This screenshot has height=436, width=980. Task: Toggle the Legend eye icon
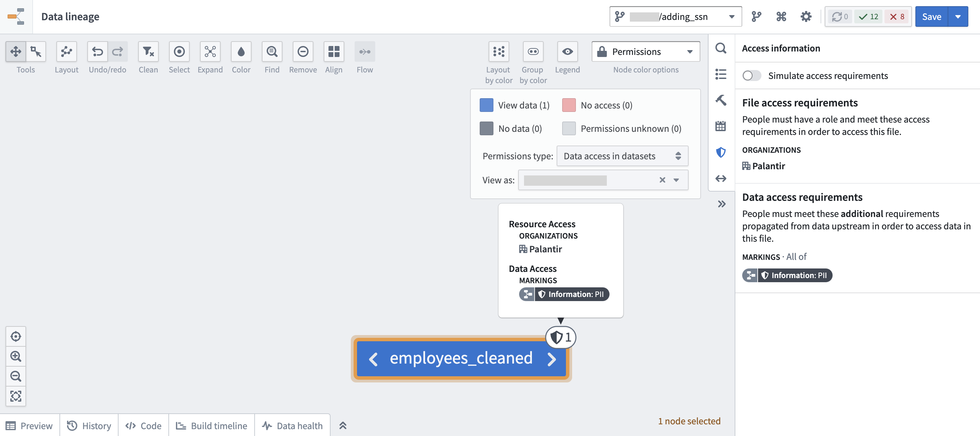tap(567, 51)
